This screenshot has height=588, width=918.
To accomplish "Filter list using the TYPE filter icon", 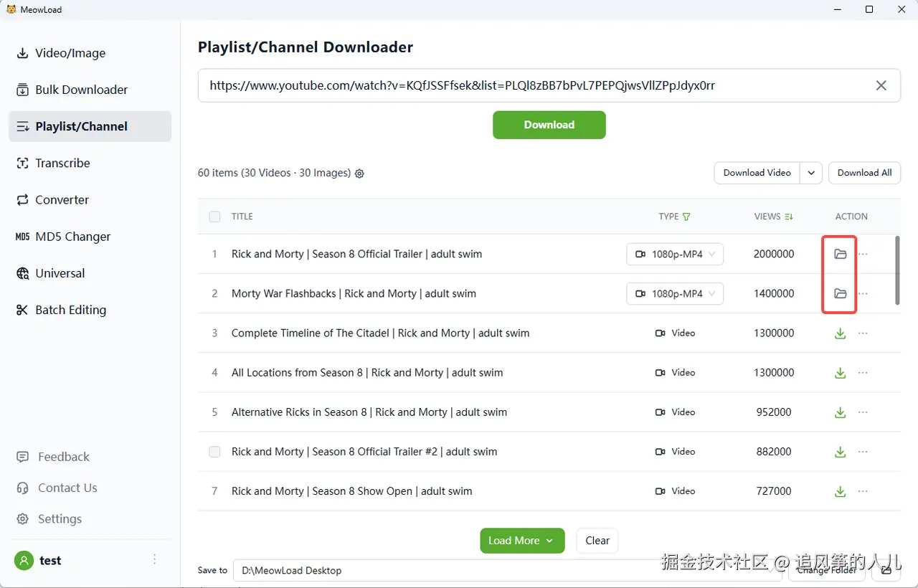I will point(686,217).
